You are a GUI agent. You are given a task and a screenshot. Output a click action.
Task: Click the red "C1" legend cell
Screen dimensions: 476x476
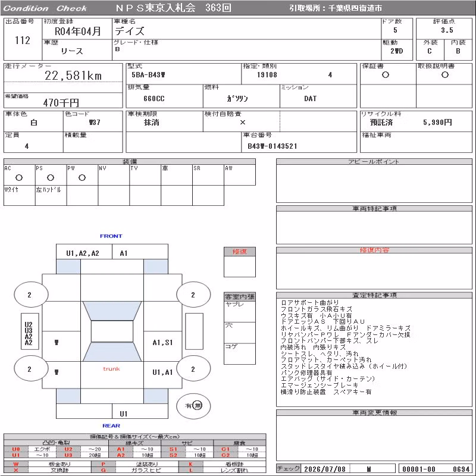[x=226, y=449]
